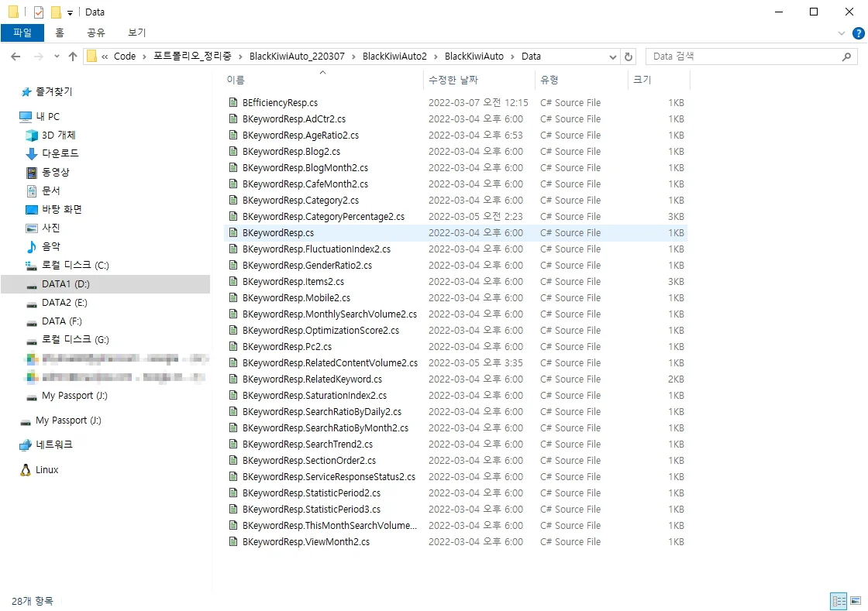Viewport: 868px width, 611px height.
Task: Expand the ribbon with the chevron
Action: pos(842,33)
